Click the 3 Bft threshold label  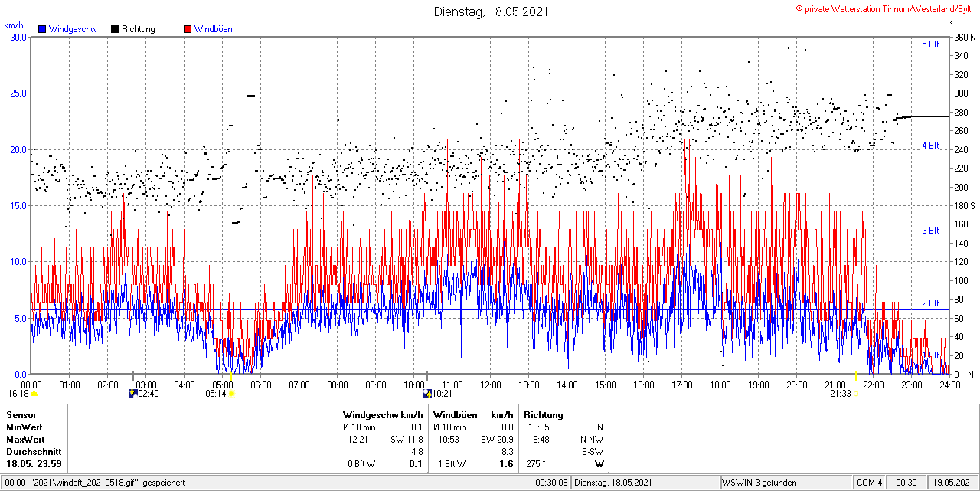929,230
